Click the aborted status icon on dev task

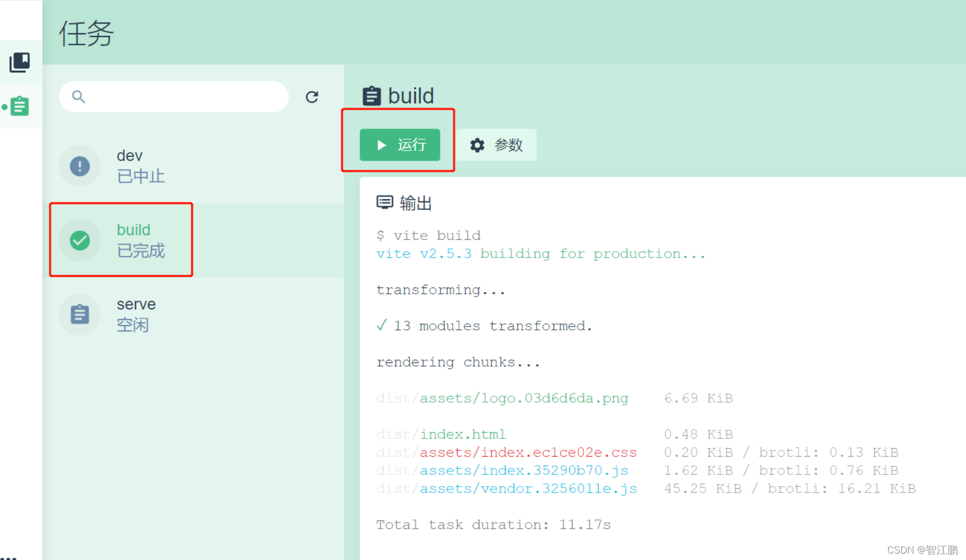79,166
